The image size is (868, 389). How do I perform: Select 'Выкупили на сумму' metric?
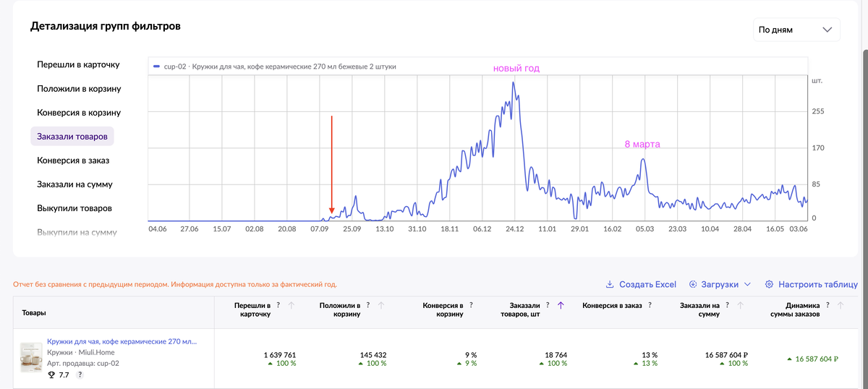pyautogui.click(x=77, y=232)
